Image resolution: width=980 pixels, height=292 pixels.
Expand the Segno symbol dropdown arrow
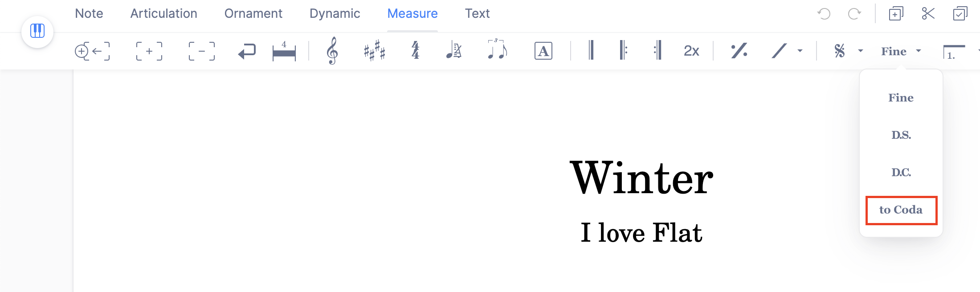pos(861,51)
